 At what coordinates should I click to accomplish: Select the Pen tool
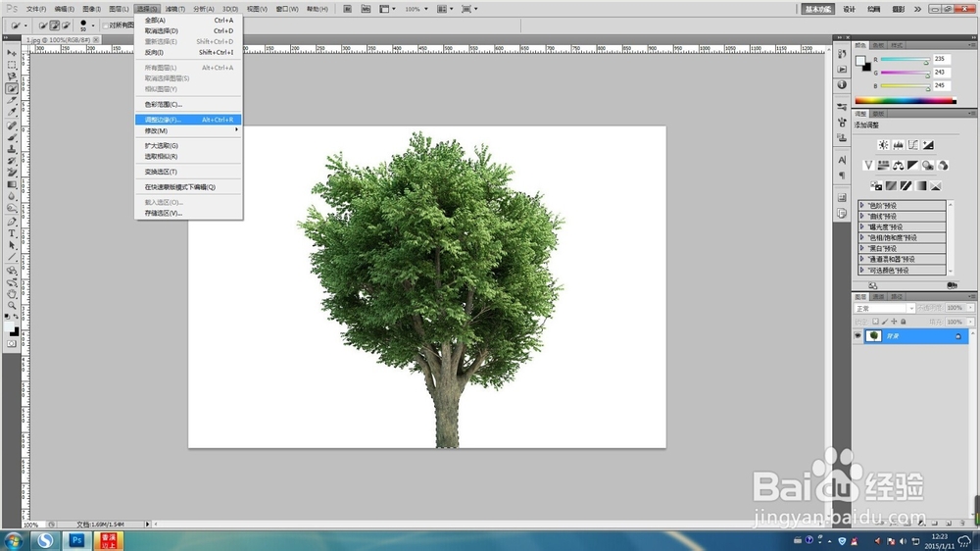coord(12,221)
